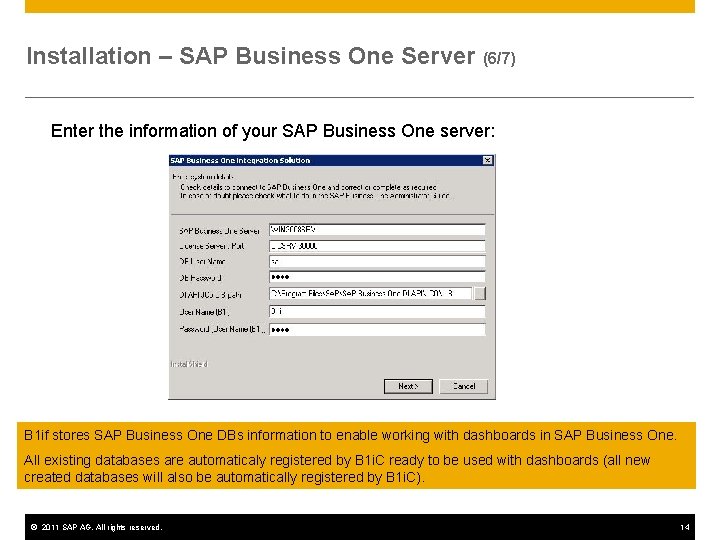Click into the DB User Name field
Screen dimensions: 720x540
coord(377,262)
